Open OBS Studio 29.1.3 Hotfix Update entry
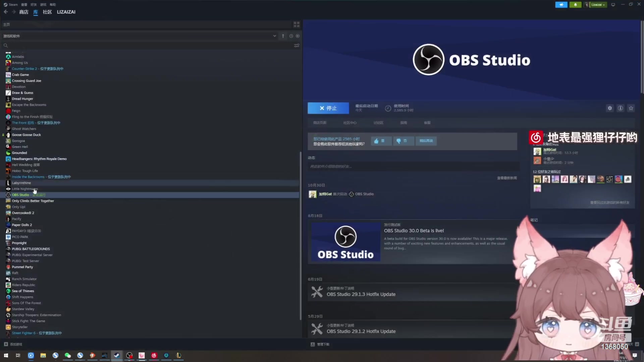The image size is (644, 362). 412,292
